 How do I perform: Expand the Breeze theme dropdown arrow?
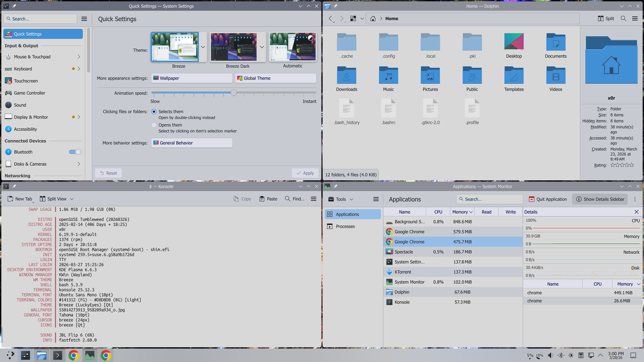point(203,47)
